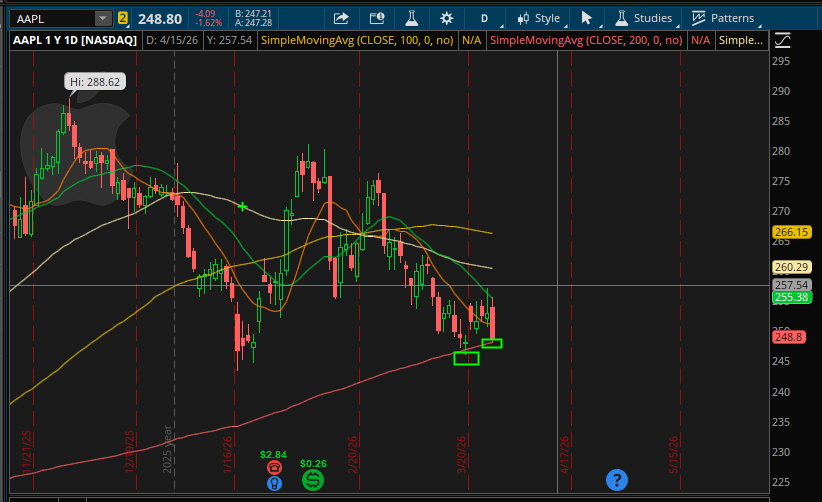The height and width of the screenshot is (502, 822).
Task: Open the flask Edit Studies icon
Action: (412, 19)
